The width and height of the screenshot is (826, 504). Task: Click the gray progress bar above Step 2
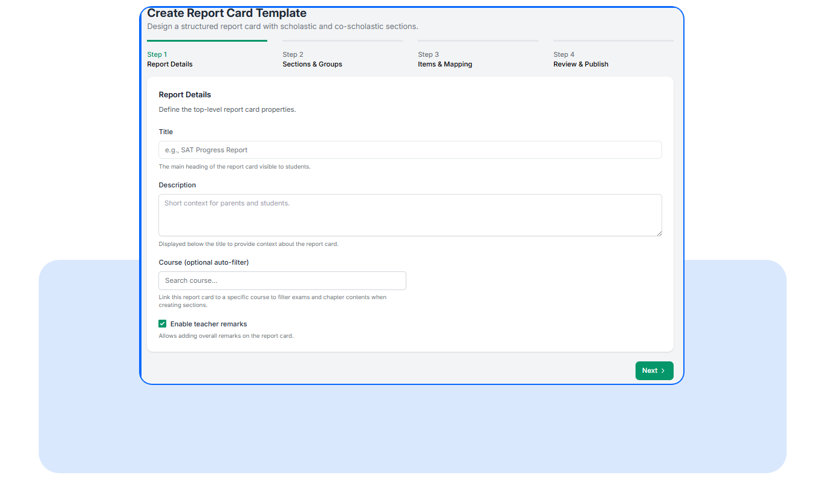tap(342, 41)
